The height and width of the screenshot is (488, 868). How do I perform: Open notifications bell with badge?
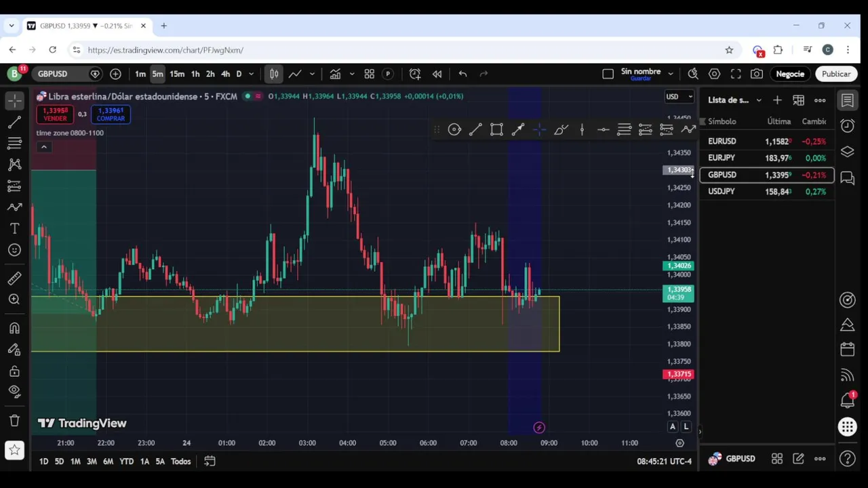847,400
